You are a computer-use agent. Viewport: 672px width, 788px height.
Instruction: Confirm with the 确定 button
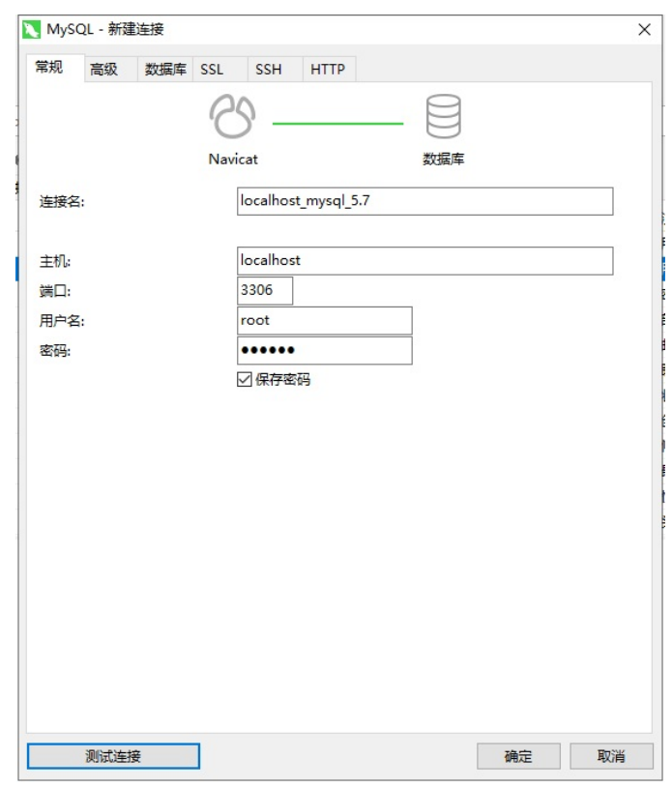click(518, 756)
